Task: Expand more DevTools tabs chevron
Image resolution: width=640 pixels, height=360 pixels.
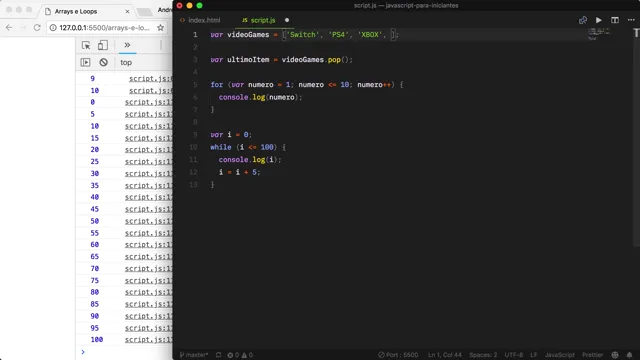Action: pos(127,45)
